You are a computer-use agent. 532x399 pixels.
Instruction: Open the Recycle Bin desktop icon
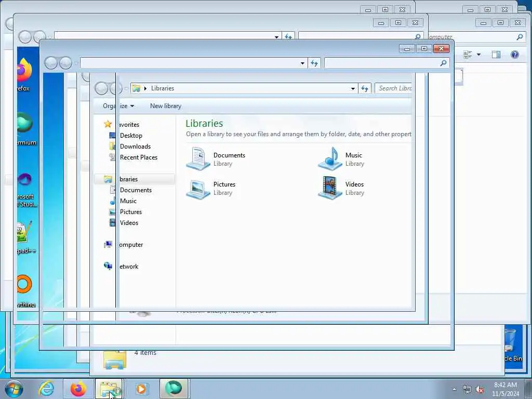click(511, 343)
